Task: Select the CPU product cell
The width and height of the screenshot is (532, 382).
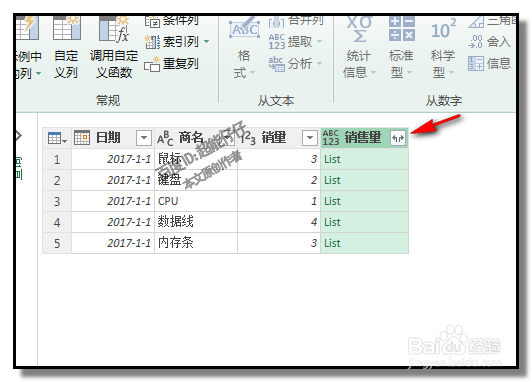Action: point(196,201)
